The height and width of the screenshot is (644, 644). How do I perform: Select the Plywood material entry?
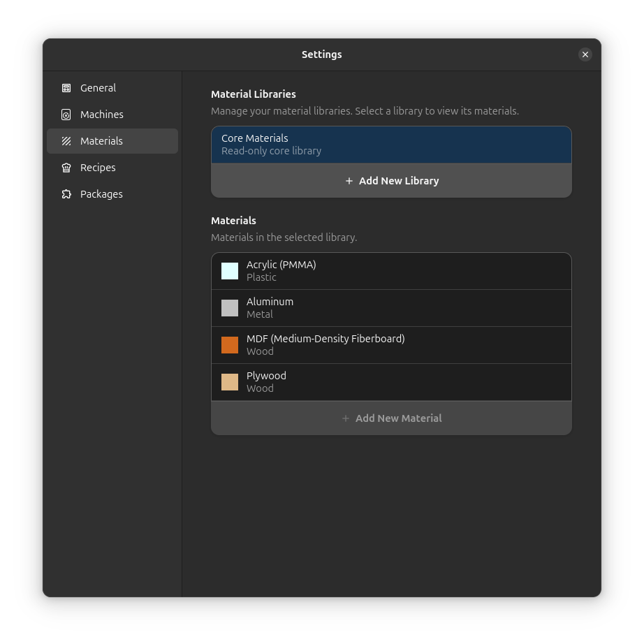pos(391,382)
